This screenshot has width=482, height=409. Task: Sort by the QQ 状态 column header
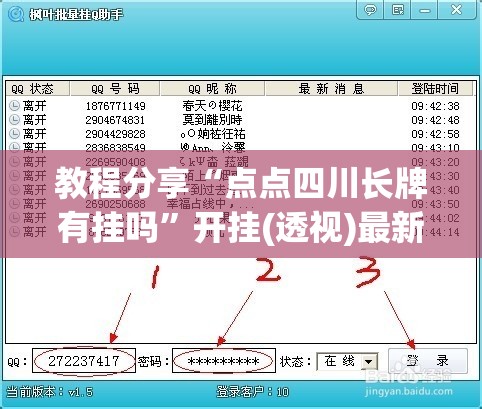coord(37,89)
